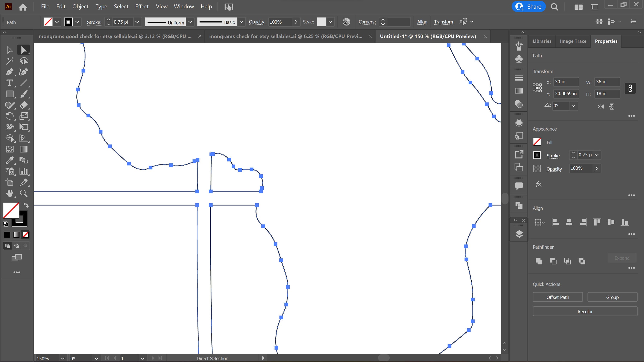644x362 pixels.
Task: Switch to the Image Trace tab
Action: (573, 41)
